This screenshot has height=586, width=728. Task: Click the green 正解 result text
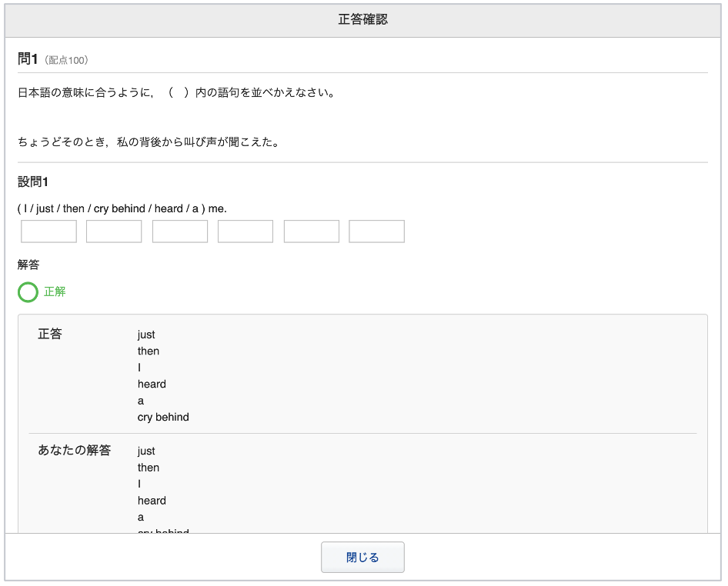55,291
